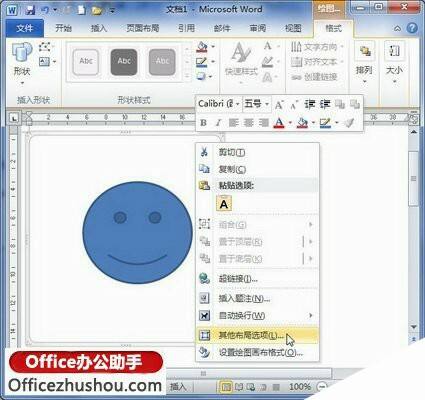Select the Print Layout view icon in status bar

[227, 387]
